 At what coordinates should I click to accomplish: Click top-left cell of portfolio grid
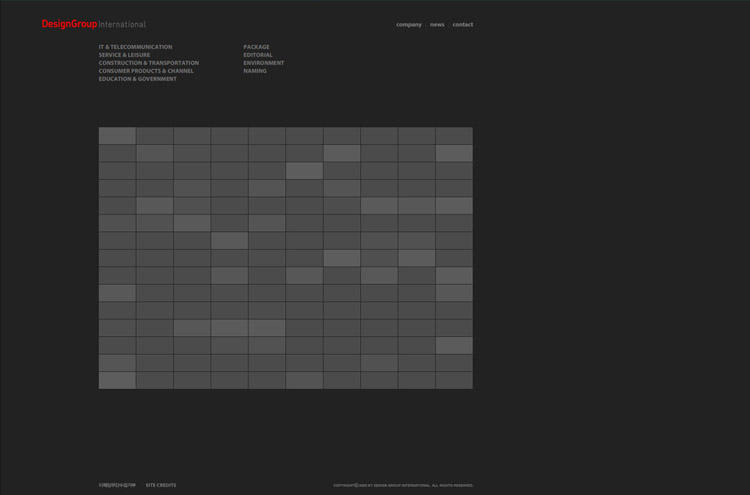click(117, 136)
